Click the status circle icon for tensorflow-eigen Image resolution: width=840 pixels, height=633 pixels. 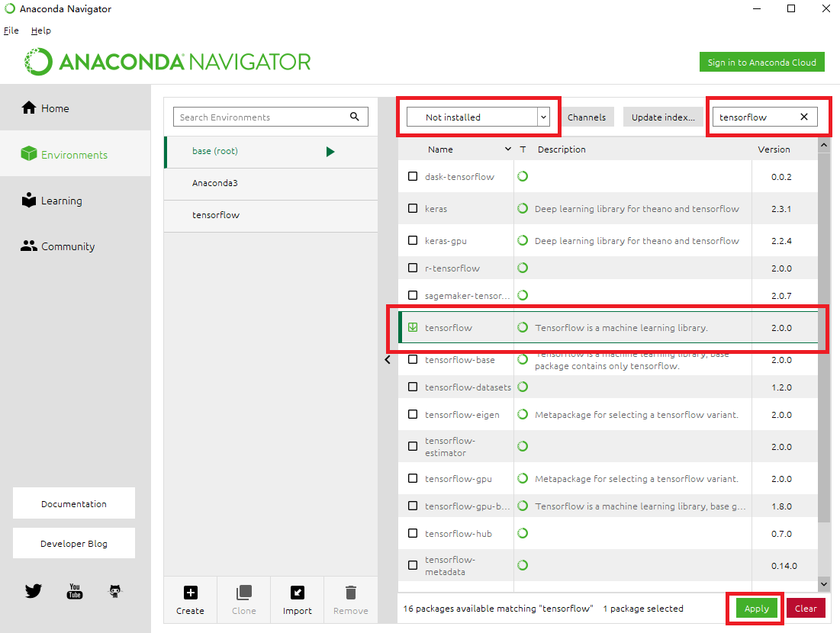pos(523,414)
